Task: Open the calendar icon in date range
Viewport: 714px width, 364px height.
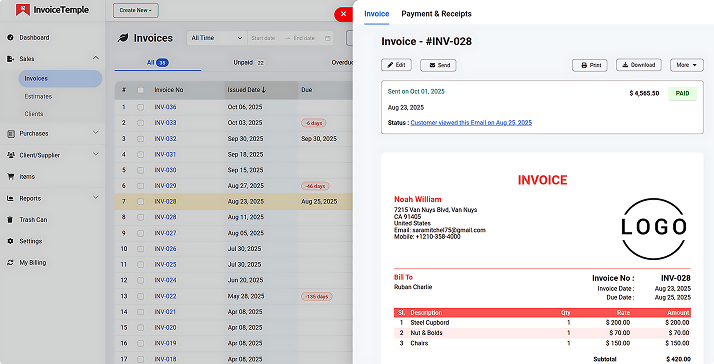Action: [x=327, y=38]
